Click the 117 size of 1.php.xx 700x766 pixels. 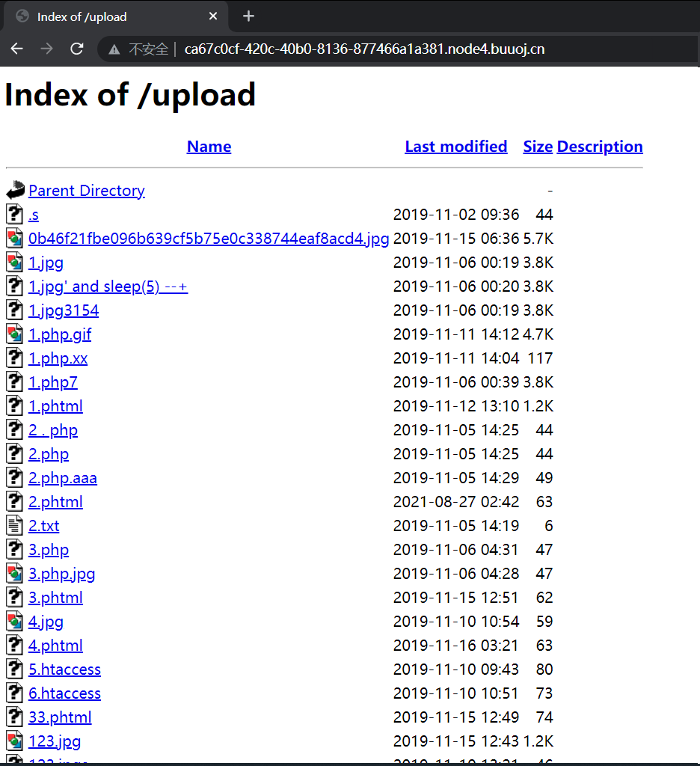pos(540,358)
